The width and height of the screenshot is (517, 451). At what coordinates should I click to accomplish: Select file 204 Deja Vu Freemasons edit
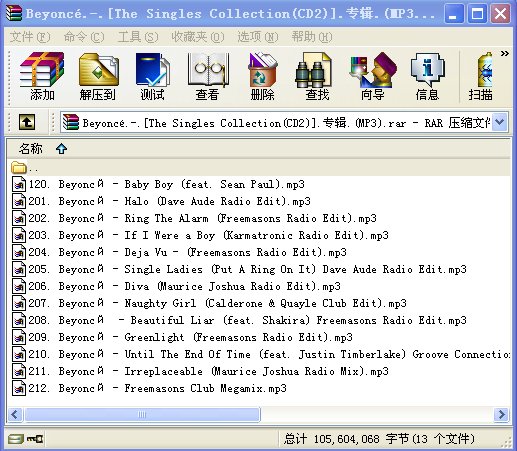tap(179, 252)
